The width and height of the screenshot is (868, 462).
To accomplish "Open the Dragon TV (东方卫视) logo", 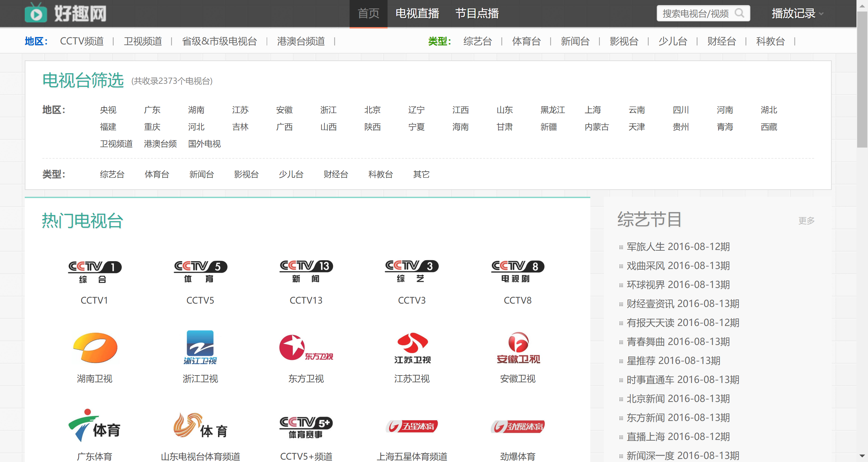I will [x=306, y=348].
